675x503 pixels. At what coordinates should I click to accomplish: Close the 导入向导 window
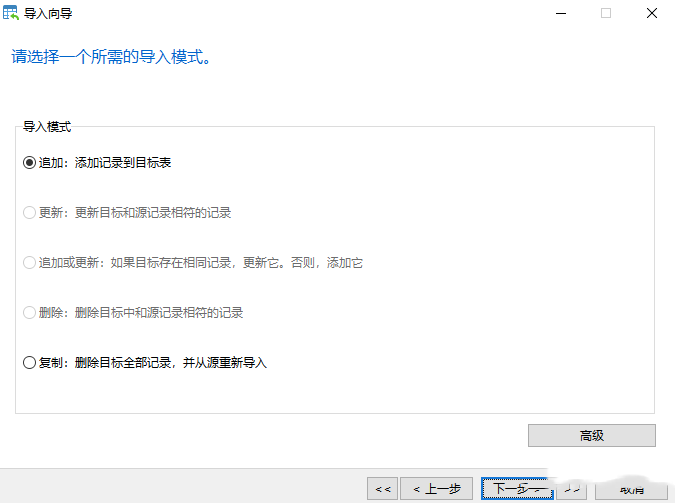tap(652, 13)
